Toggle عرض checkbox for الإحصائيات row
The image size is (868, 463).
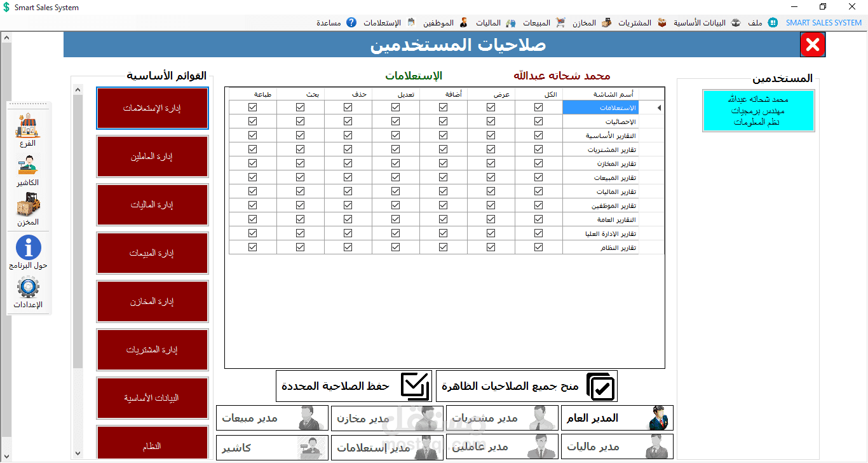pos(491,121)
